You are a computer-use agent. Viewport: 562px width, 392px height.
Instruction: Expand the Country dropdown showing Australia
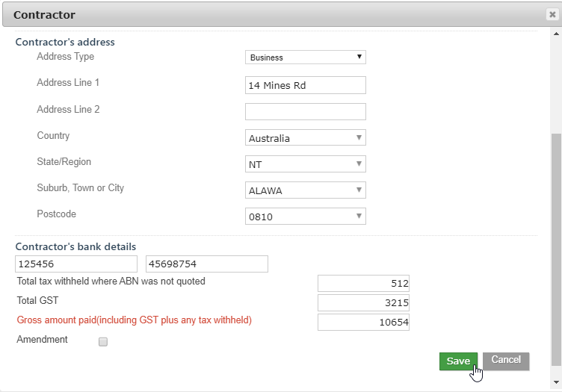pyautogui.click(x=305, y=138)
